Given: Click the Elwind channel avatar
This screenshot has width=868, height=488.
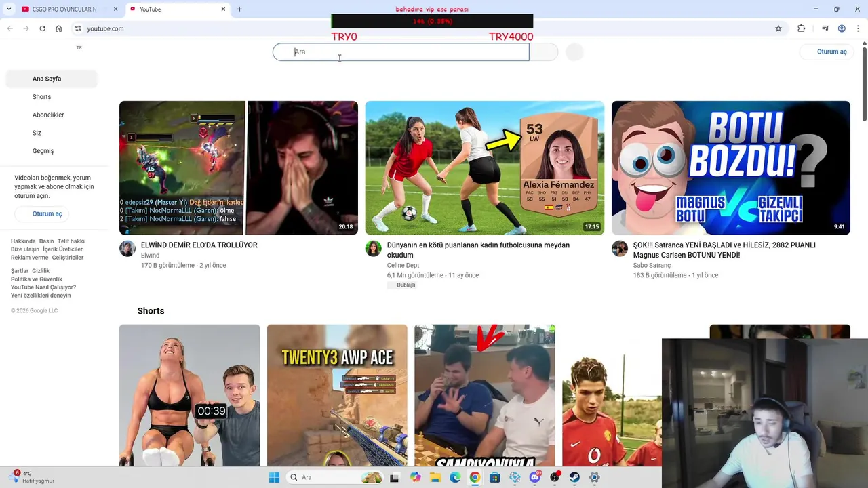Looking at the screenshot, I should [127, 249].
